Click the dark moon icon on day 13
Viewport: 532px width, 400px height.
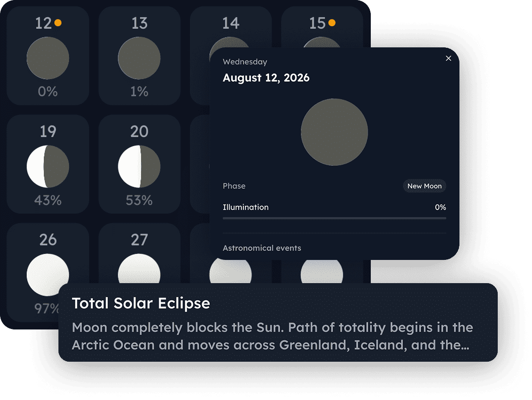click(139, 58)
